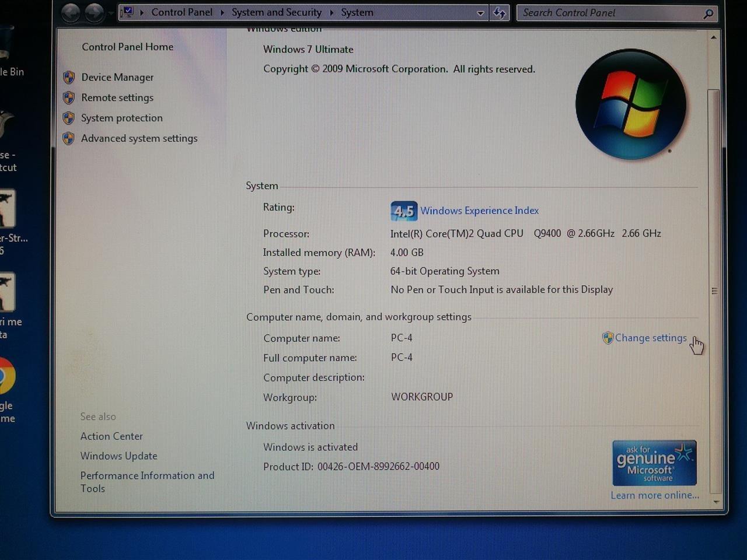
Task: Click the WORKGROUP value
Action: click(x=422, y=397)
